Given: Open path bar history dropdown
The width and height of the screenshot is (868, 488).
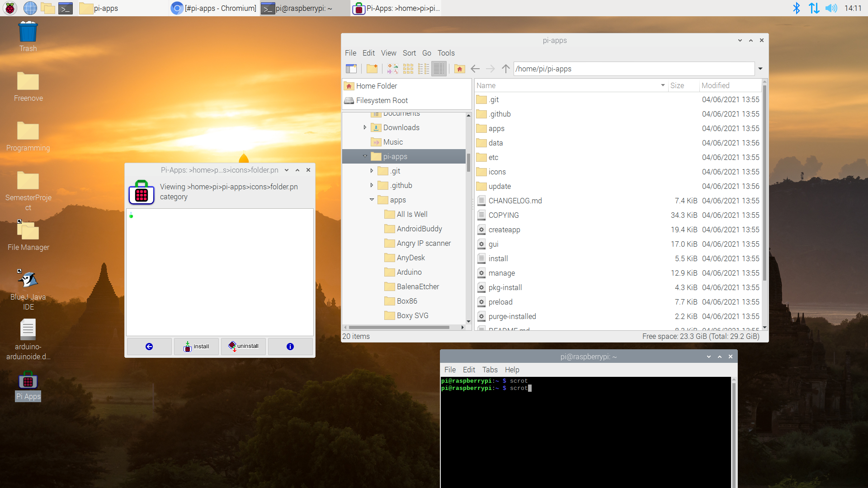Looking at the screenshot, I should click(x=760, y=69).
